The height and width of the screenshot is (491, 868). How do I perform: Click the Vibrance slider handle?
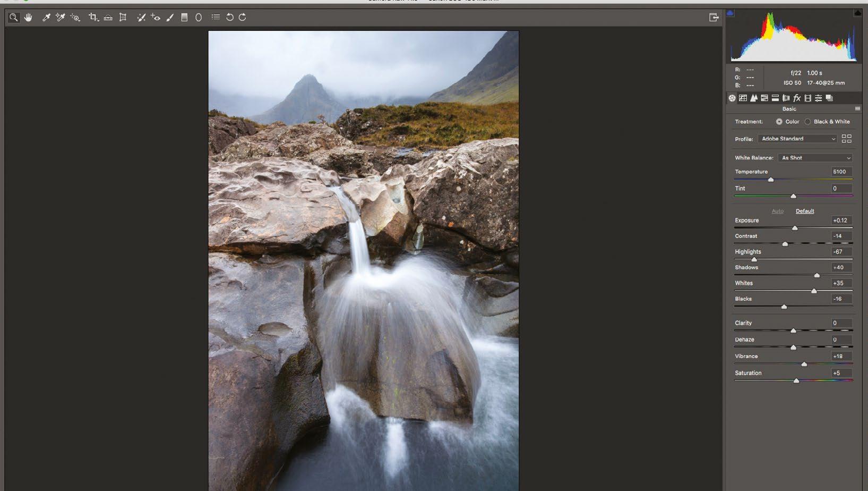tap(804, 364)
